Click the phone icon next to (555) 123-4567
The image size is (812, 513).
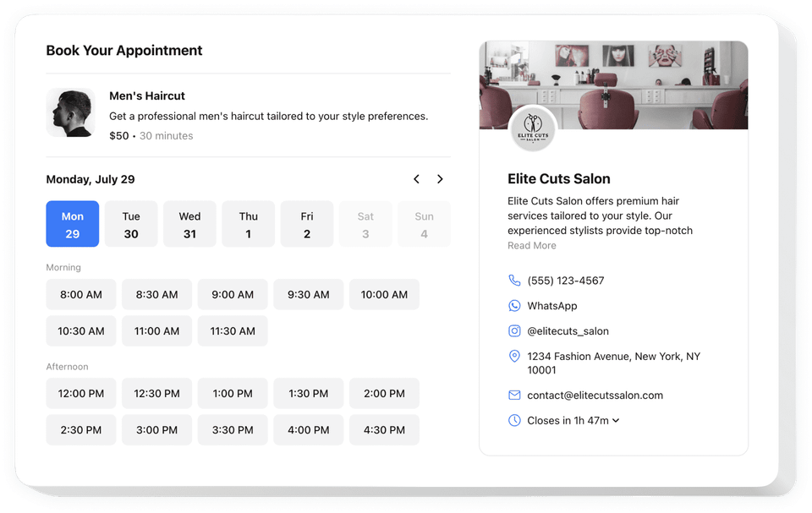[x=514, y=280]
